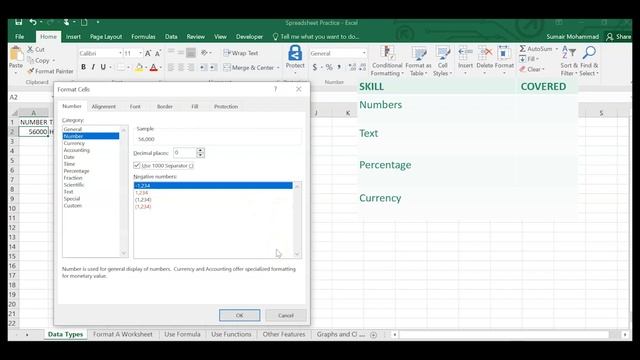This screenshot has width=640, height=360.
Task: Click Tell me what you want to do
Action: (x=316, y=37)
